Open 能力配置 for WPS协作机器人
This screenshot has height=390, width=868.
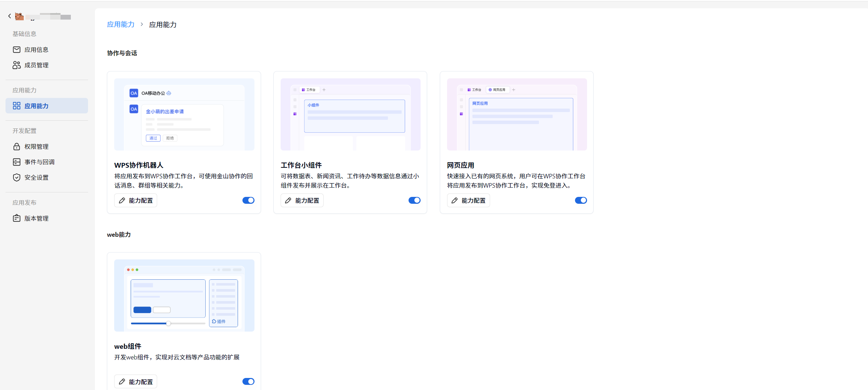(135, 200)
